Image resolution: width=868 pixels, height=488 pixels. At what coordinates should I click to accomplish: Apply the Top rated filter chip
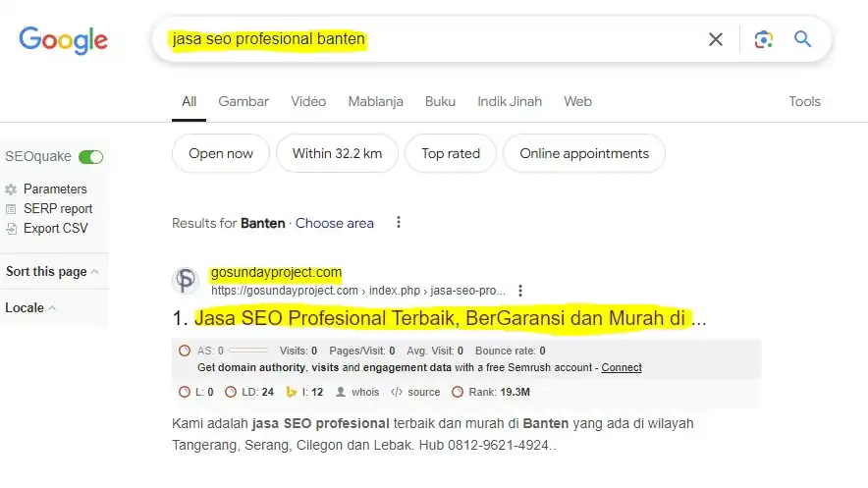click(x=451, y=153)
